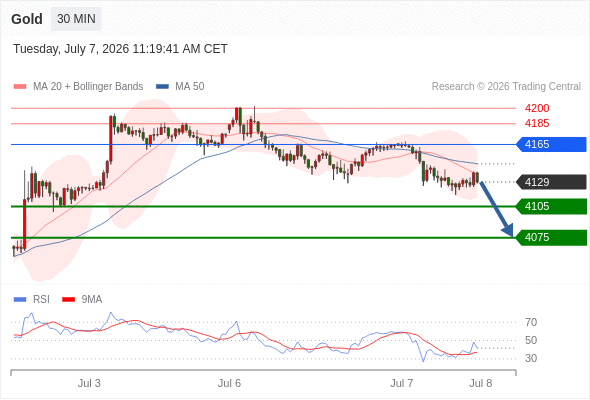Select the green 4075 target label

[551, 238]
